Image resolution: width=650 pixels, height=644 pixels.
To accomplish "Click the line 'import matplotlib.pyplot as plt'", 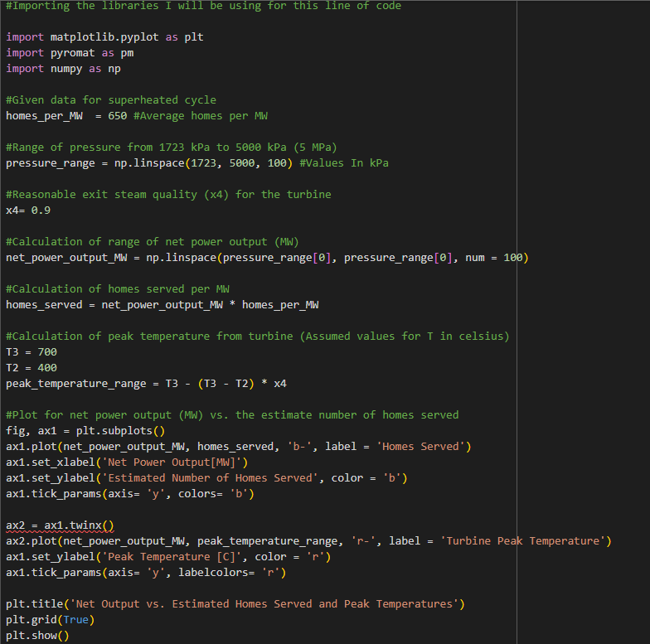I will click(104, 37).
